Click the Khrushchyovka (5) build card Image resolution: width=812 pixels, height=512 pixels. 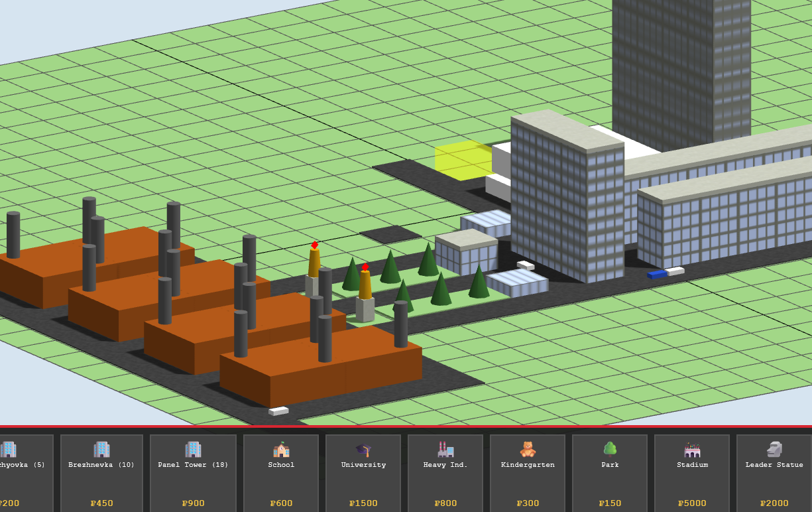(x=23, y=472)
